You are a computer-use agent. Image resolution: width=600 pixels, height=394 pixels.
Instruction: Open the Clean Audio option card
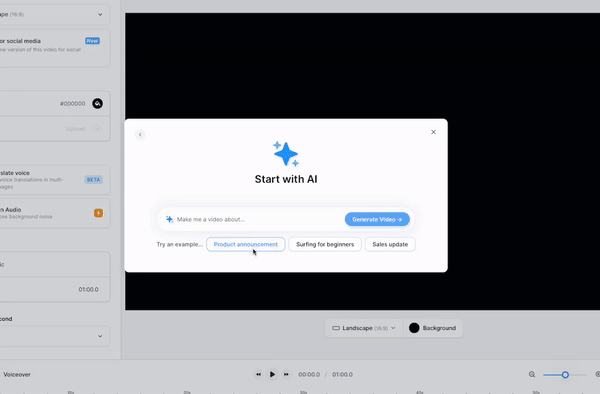click(x=54, y=213)
